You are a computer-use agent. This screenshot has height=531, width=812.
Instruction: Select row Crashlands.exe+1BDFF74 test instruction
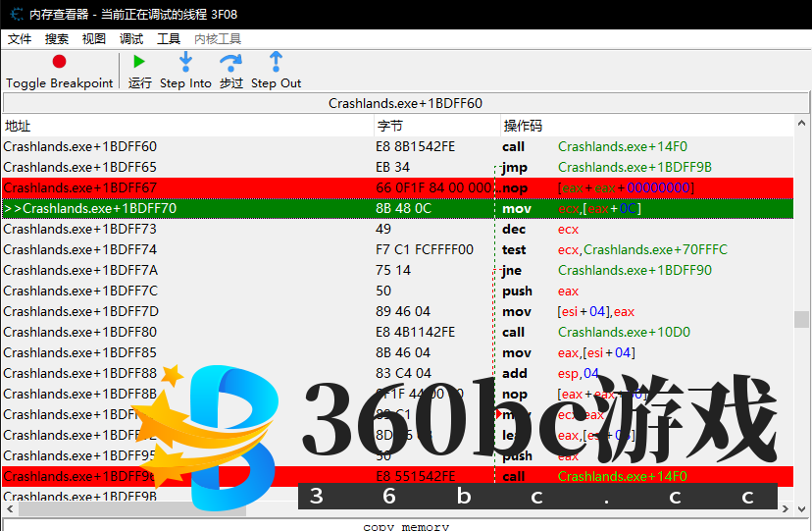[x=398, y=249]
